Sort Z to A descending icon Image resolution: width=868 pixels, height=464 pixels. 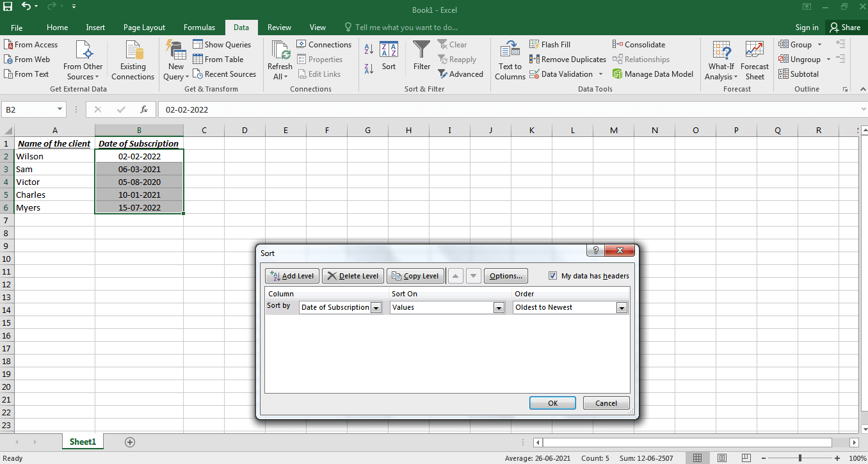click(x=369, y=68)
